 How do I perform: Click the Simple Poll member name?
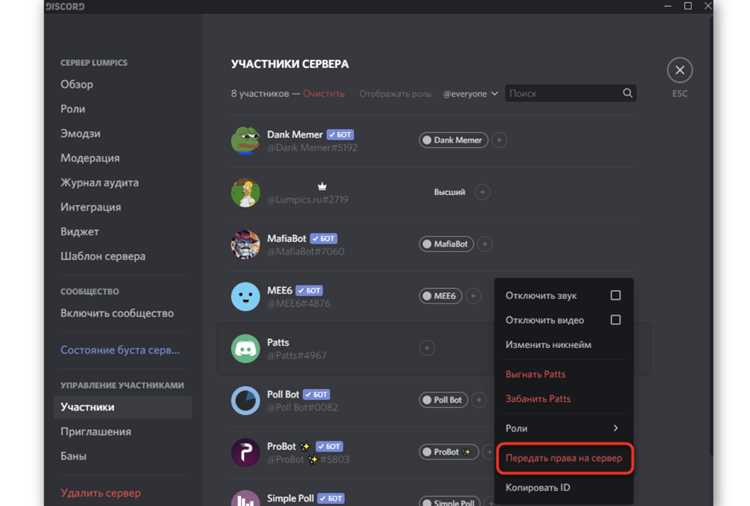(x=290, y=498)
